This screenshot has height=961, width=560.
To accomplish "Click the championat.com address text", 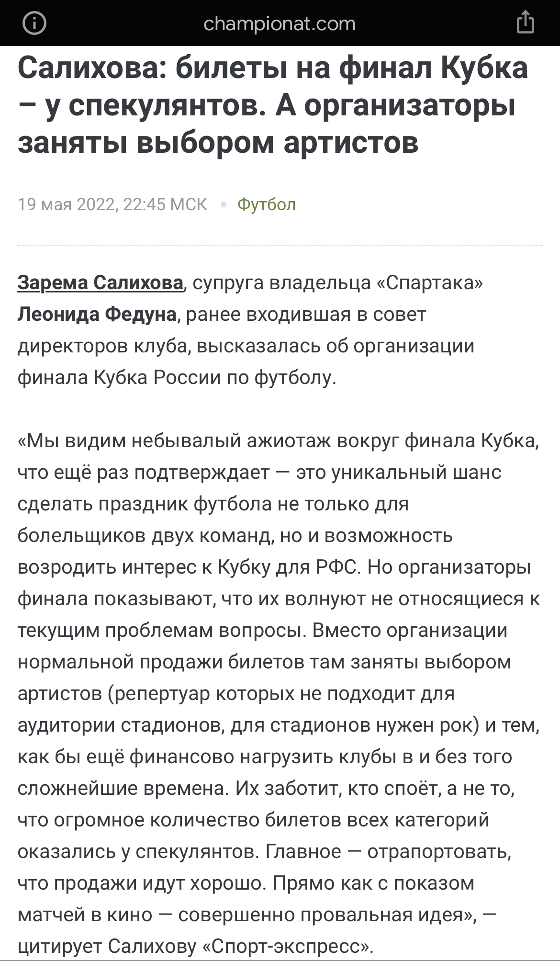I will pos(280,23).
